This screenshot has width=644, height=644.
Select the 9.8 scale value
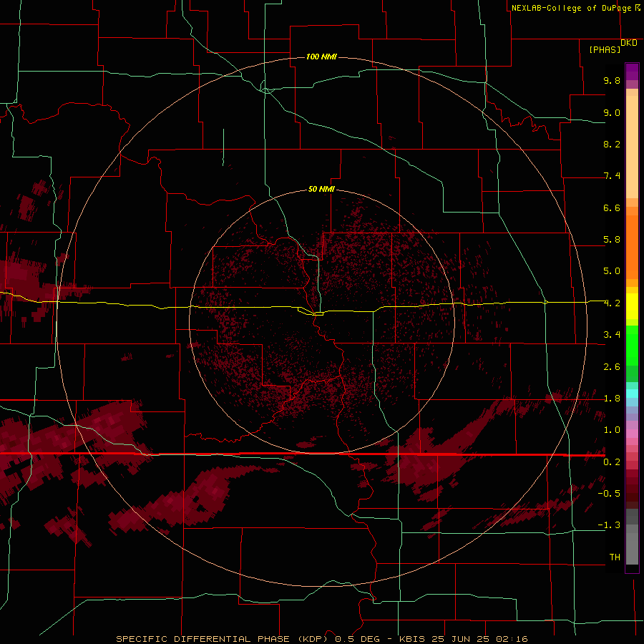point(612,80)
